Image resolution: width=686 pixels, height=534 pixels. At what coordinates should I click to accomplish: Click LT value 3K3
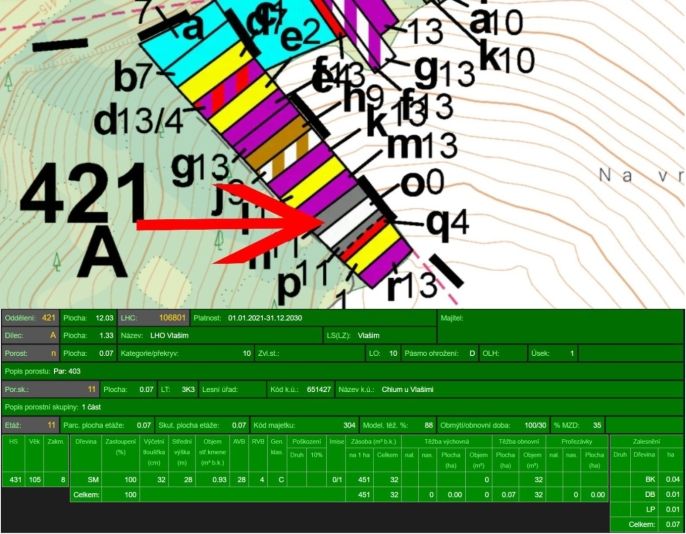point(188,389)
